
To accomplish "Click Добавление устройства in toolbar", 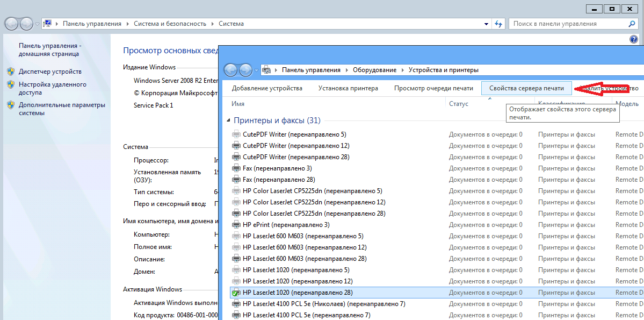I will (267, 88).
